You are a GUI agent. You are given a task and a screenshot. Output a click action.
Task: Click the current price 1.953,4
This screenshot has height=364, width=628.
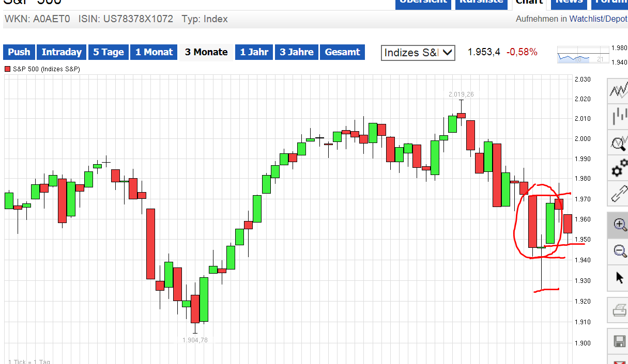point(484,52)
